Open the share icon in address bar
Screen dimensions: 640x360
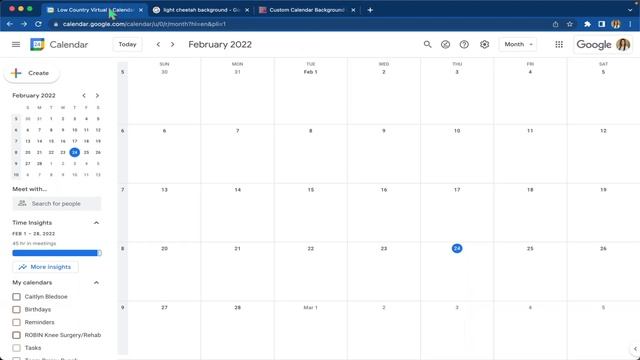click(556, 24)
